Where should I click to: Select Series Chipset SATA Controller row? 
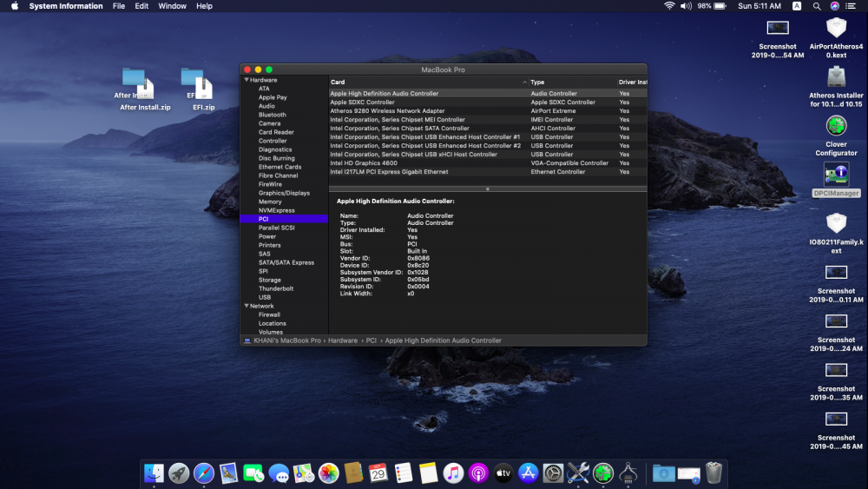click(488, 128)
